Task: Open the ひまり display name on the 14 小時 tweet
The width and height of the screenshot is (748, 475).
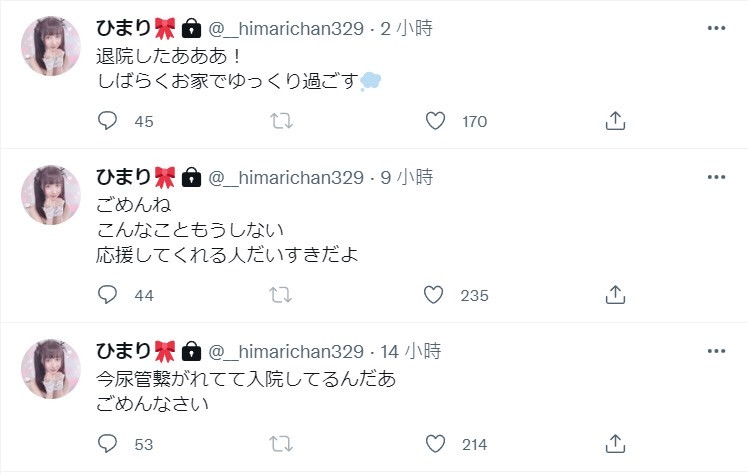Action: coord(123,351)
